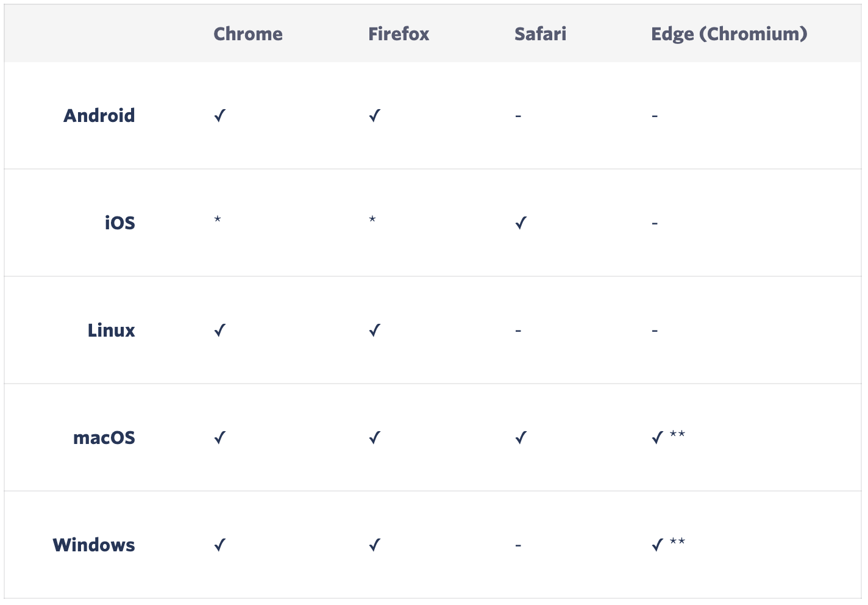Click the checkmark for Firefox on Android
868x605 pixels.
coord(375,115)
